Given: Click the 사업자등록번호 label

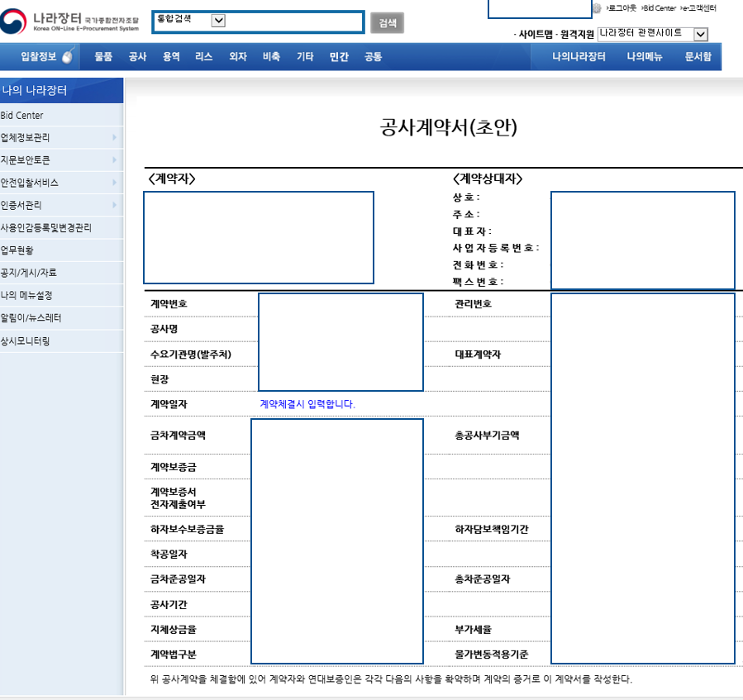Looking at the screenshot, I should (496, 247).
